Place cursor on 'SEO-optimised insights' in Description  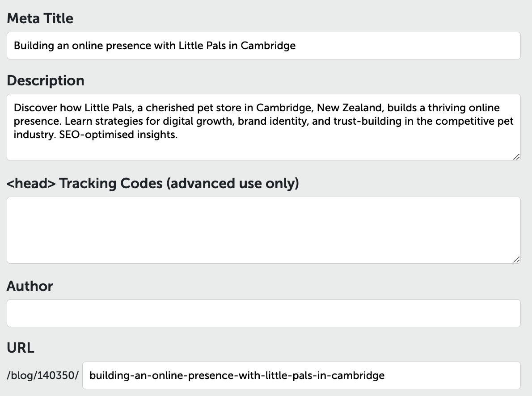pyautogui.click(x=118, y=135)
